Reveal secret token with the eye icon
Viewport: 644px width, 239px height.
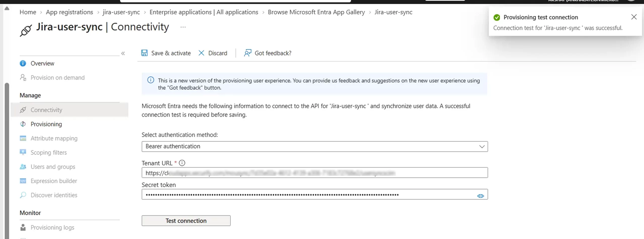tap(480, 196)
